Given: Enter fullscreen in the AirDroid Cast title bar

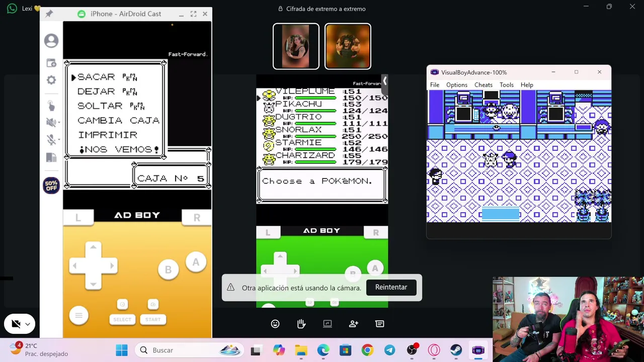Looking at the screenshot, I should 193,14.
